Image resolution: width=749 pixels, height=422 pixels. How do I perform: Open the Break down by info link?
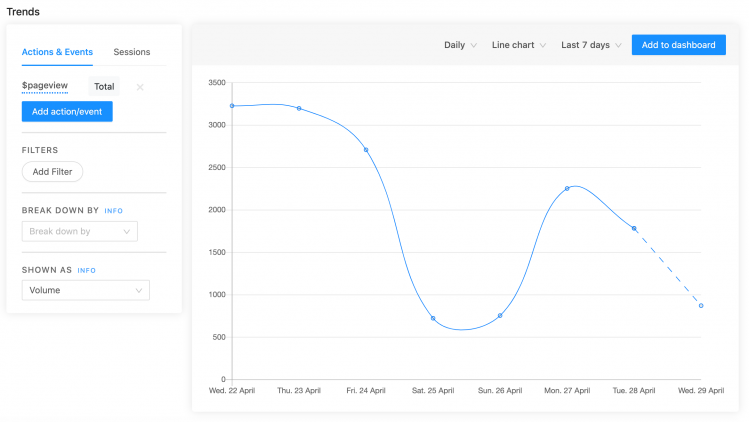pyautogui.click(x=114, y=211)
